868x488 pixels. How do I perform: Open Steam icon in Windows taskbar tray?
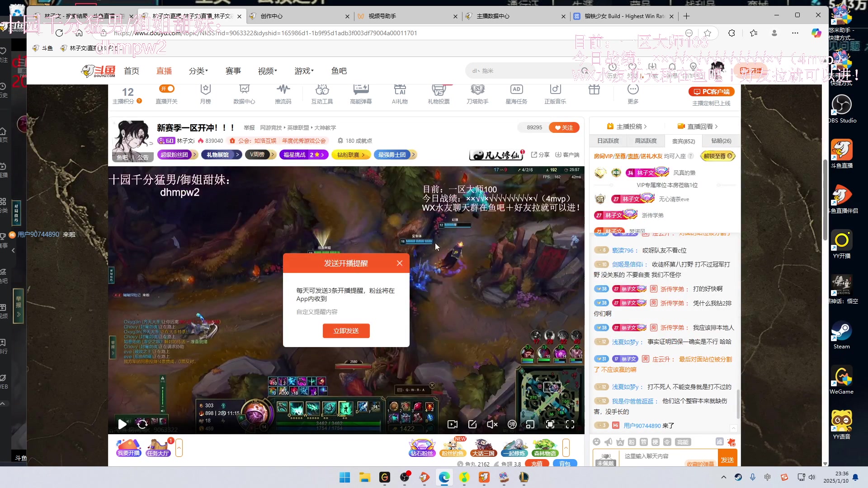(738, 477)
